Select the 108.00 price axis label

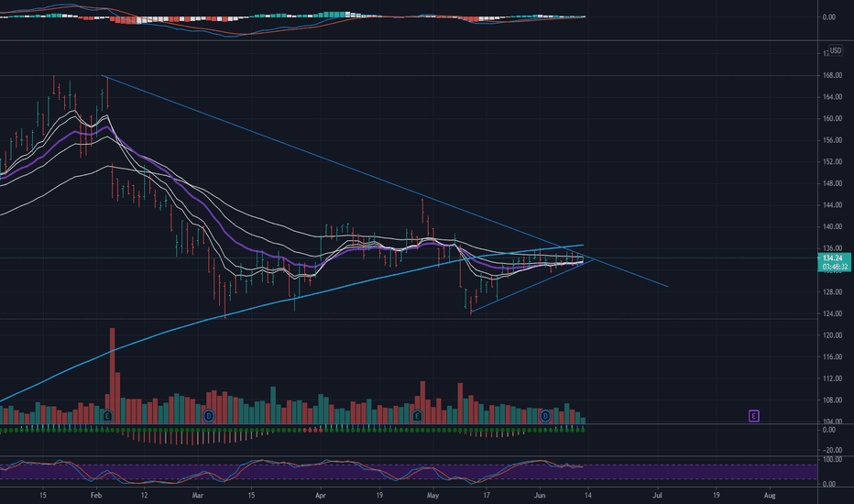pos(832,400)
